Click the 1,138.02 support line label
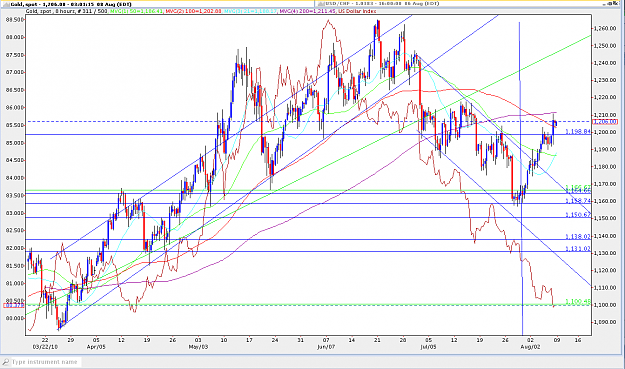The width and height of the screenshot is (625, 369). (578, 236)
